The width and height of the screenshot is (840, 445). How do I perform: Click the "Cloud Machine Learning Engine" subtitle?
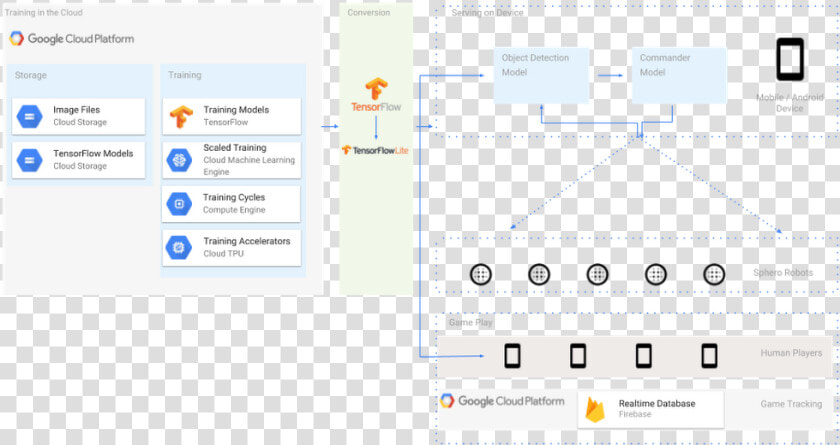click(x=249, y=166)
